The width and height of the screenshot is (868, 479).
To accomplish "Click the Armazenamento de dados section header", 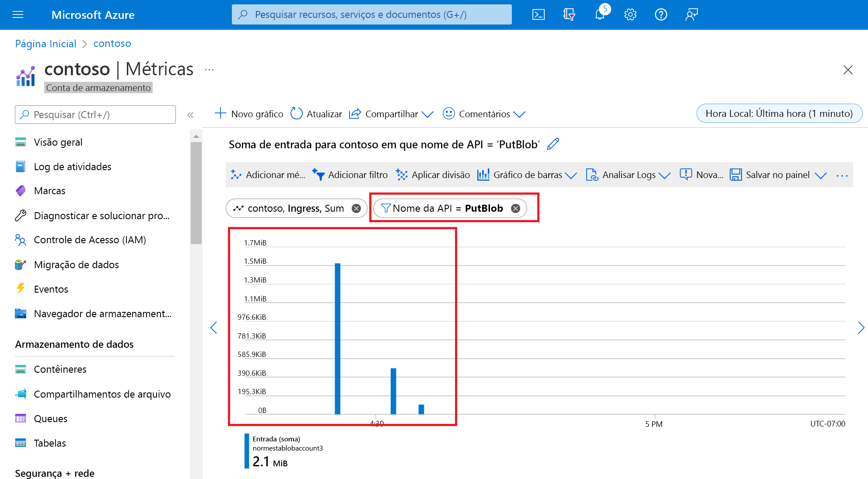I will tap(74, 344).
